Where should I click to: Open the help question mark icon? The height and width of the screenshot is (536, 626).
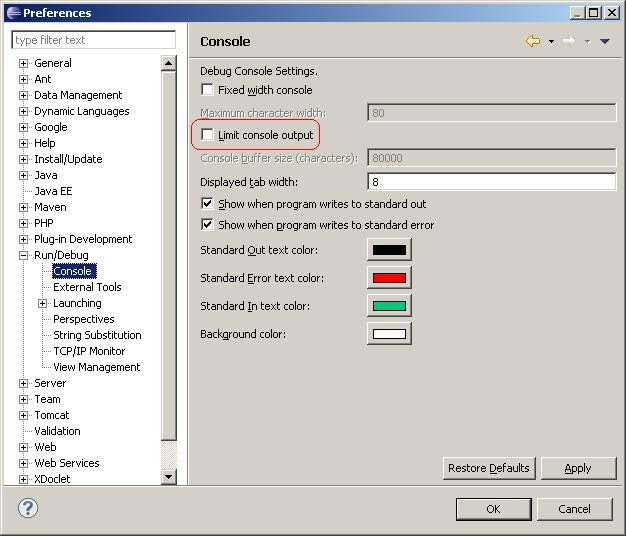28,508
